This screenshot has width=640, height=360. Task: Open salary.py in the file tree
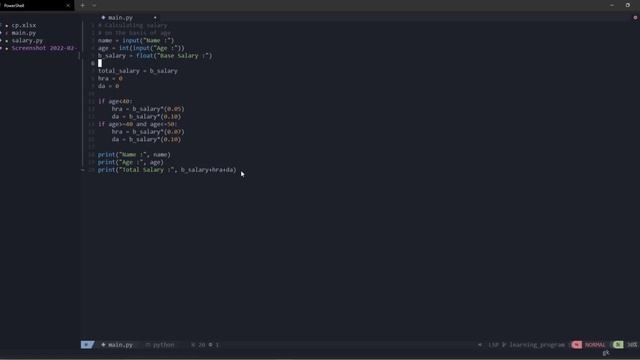click(x=27, y=40)
